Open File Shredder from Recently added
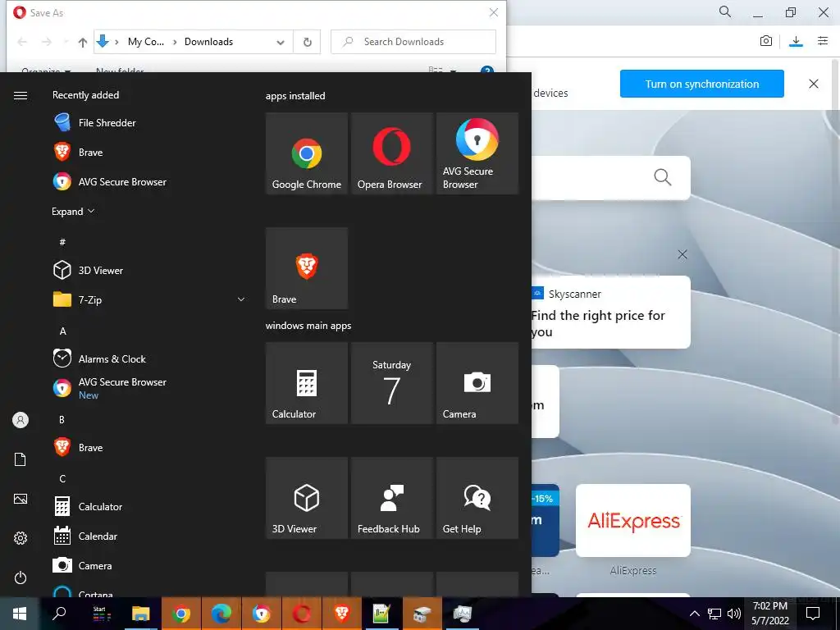The height and width of the screenshot is (630, 840). point(148,123)
